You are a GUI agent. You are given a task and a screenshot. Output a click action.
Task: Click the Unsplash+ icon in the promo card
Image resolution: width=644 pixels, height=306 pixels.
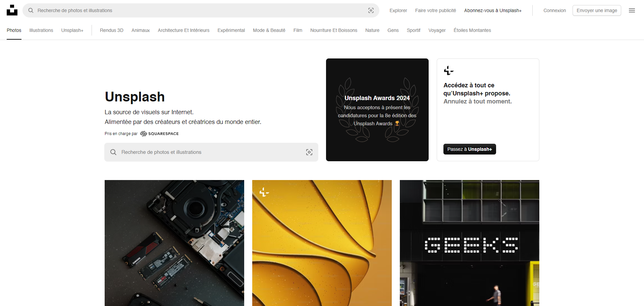click(x=448, y=71)
